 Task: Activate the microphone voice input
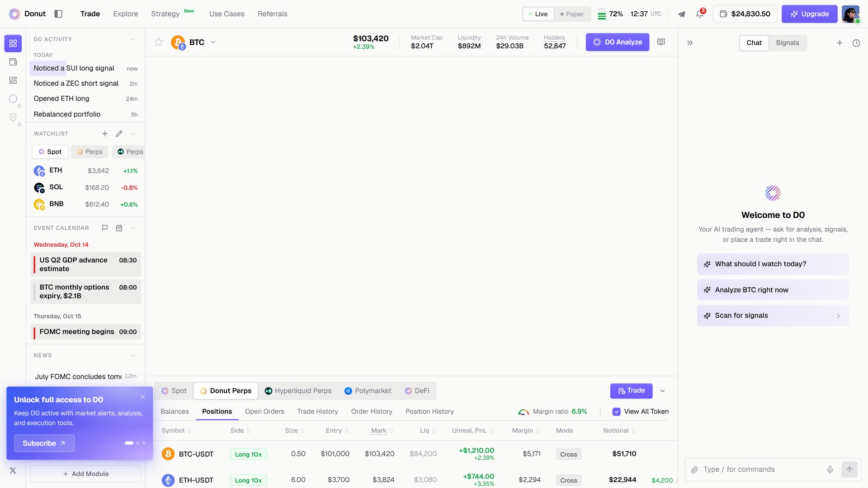pyautogui.click(x=830, y=469)
